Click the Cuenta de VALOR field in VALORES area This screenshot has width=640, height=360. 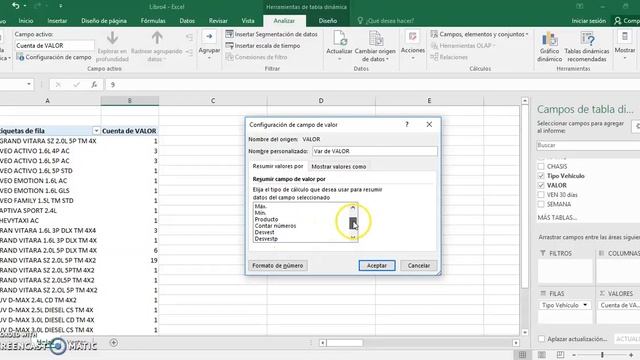point(619,305)
